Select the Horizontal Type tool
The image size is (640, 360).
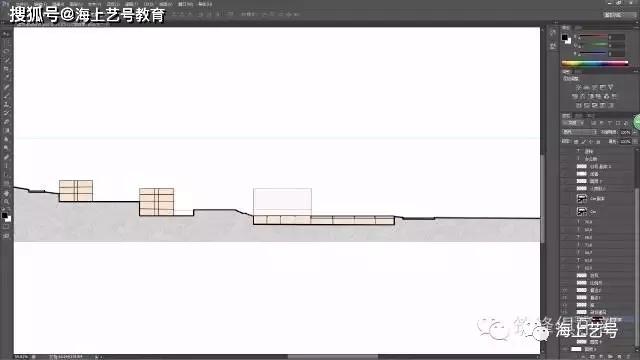6,167
